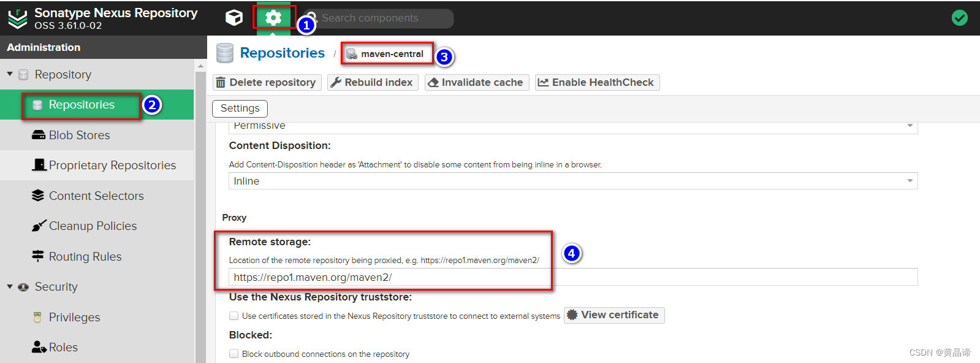This screenshot has width=980, height=363.
Task: Open Content Selectors in the sidebar
Action: click(x=97, y=196)
